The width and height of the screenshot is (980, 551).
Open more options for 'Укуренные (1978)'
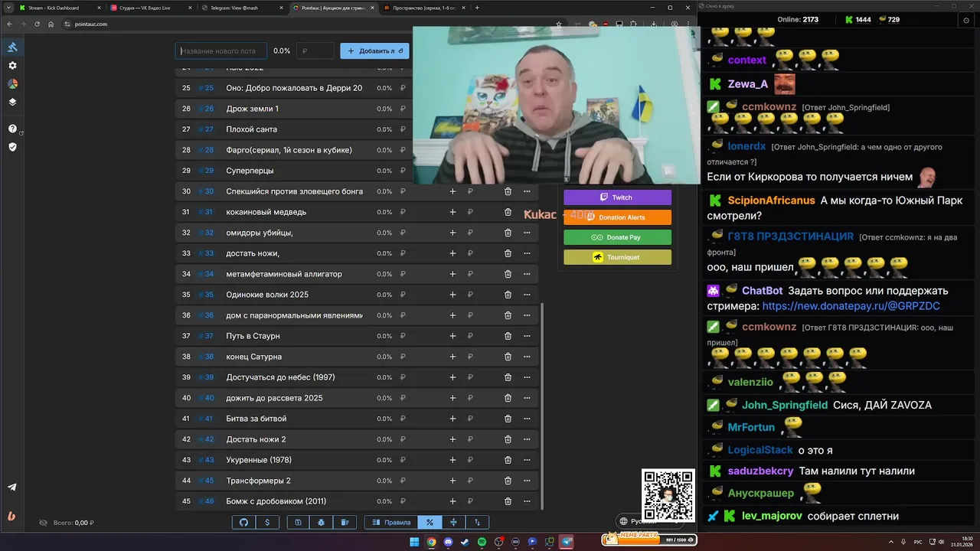coord(527,460)
